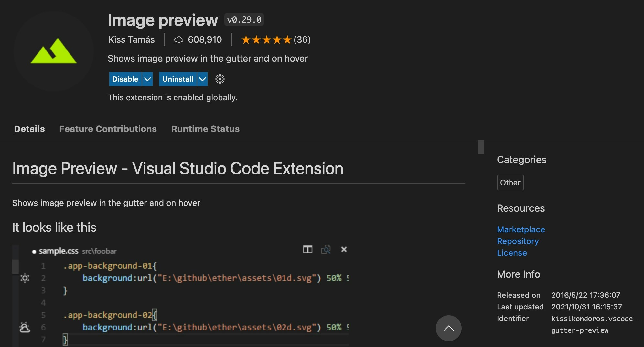Click the Categories heading

pyautogui.click(x=521, y=160)
